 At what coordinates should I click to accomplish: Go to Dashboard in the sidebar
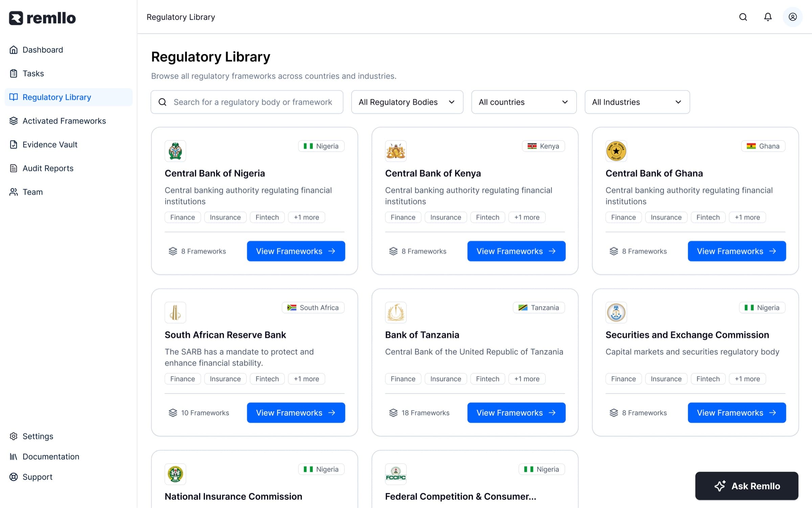coord(68,50)
